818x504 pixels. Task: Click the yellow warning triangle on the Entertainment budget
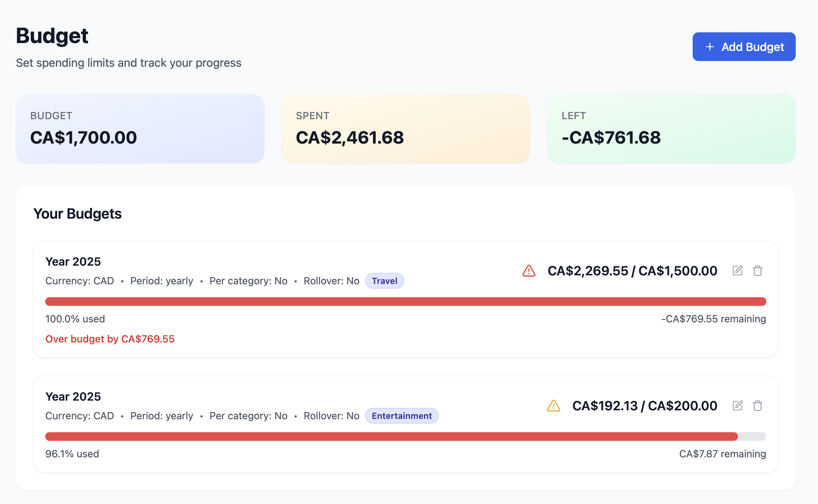(553, 406)
